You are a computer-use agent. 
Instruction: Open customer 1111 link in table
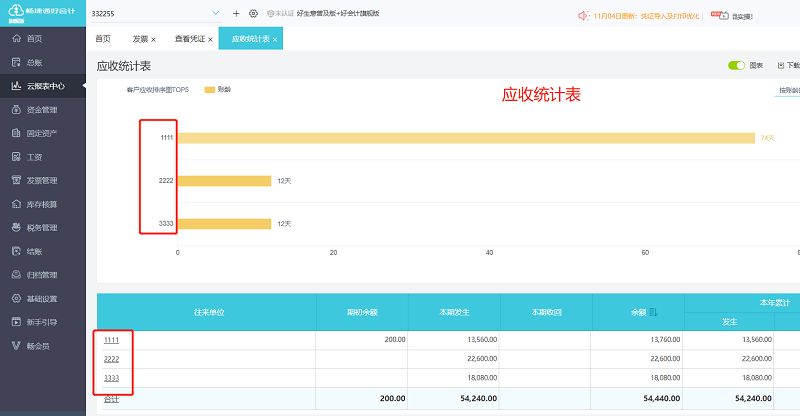click(111, 340)
